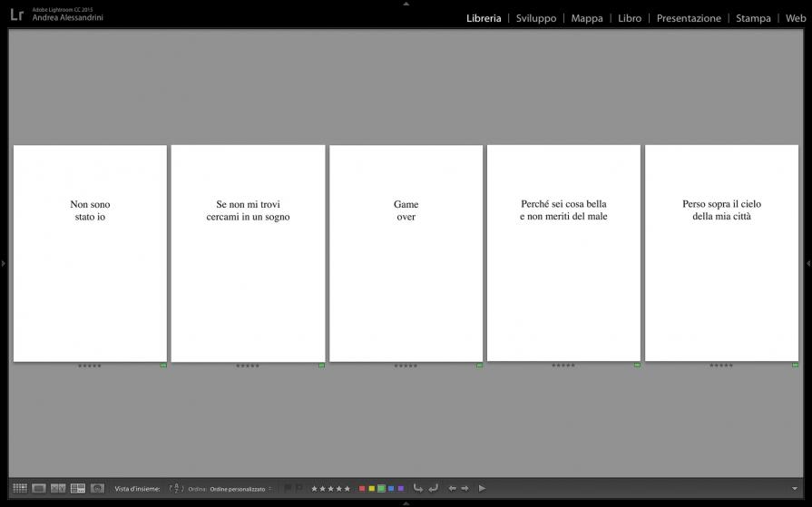Rotate photo counterclockwise
The image size is (812, 507).
point(418,488)
